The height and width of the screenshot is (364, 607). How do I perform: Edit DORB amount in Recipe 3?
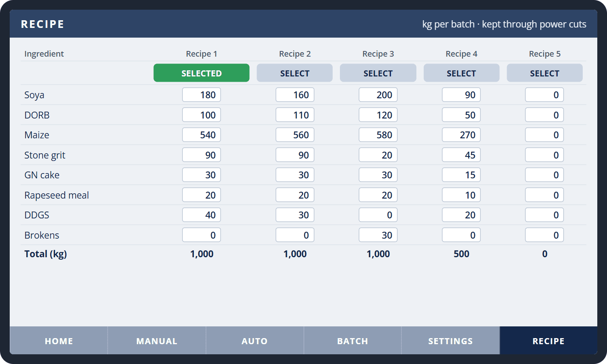pos(378,115)
